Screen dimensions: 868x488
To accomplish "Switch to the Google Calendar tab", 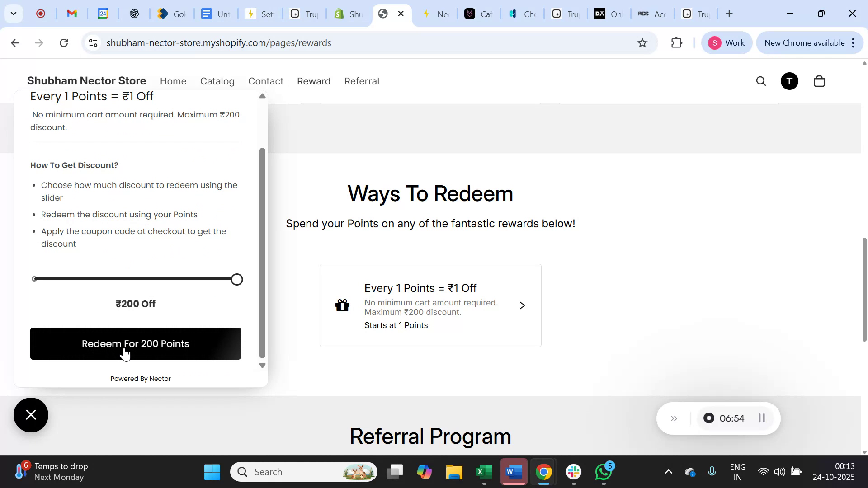I will coord(103,14).
